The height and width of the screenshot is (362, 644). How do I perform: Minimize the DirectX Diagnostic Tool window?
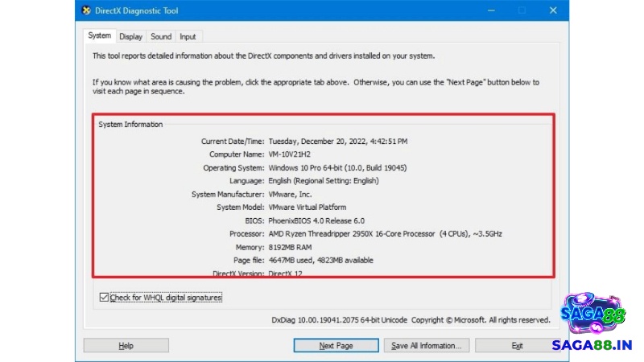491,10
